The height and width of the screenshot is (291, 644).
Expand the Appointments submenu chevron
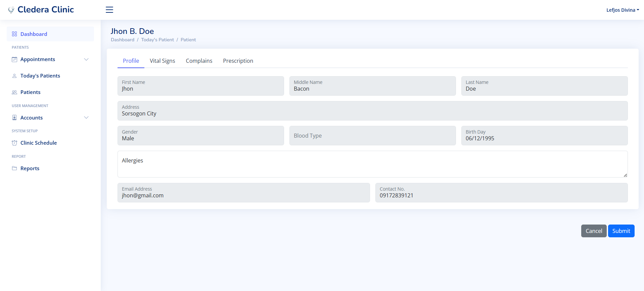point(86,59)
